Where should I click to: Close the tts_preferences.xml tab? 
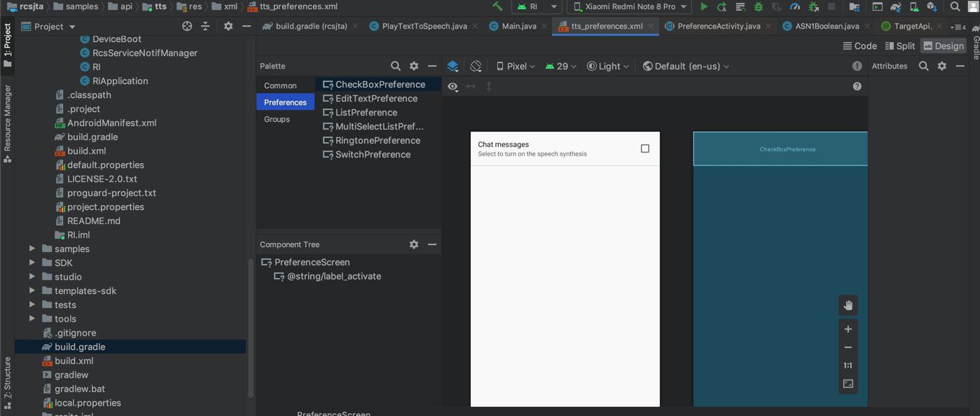pyautogui.click(x=651, y=26)
